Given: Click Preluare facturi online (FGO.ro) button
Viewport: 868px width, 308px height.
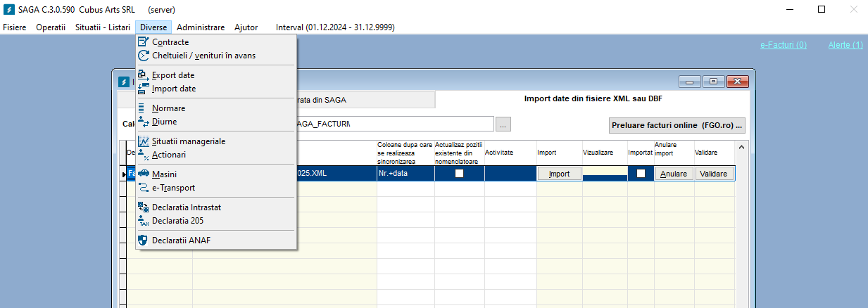Looking at the screenshot, I should tap(677, 124).
